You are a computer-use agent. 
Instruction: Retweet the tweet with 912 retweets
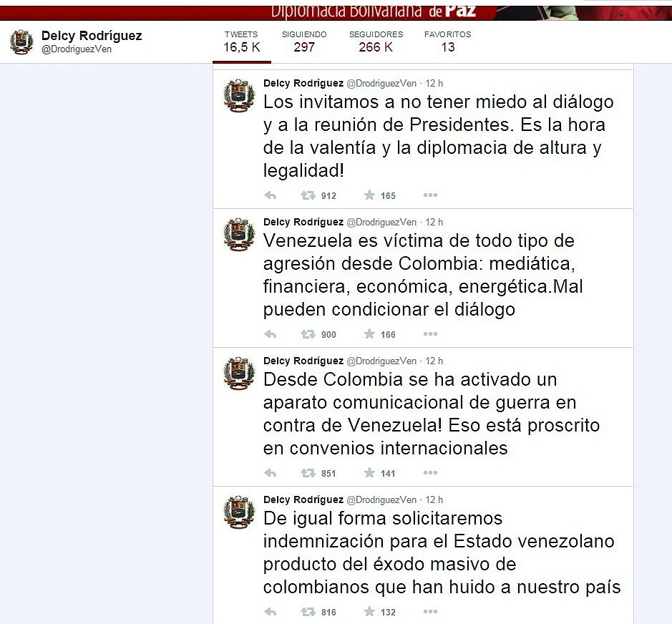click(x=308, y=195)
